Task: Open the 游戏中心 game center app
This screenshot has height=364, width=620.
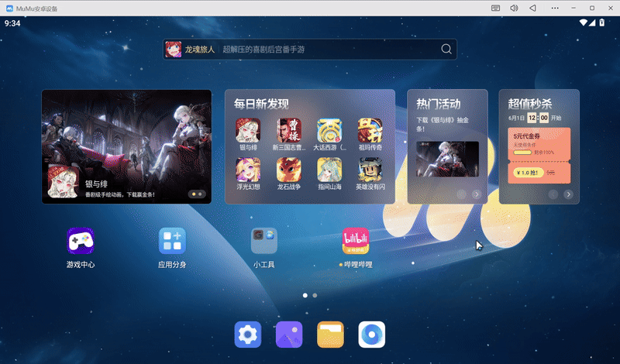Action: tap(81, 241)
